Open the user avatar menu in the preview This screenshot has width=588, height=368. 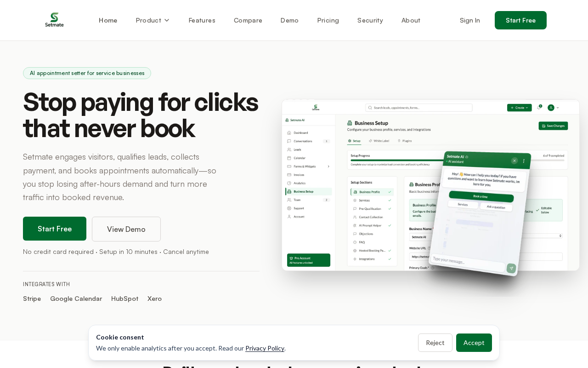tap(553, 108)
